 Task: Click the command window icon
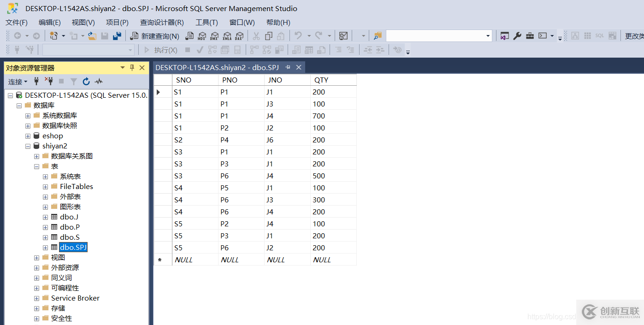(543, 35)
